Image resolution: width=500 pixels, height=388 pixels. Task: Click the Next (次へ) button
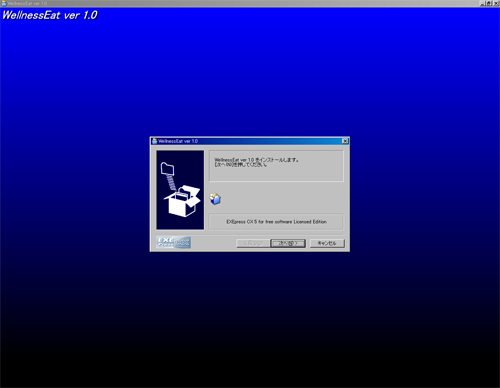click(288, 243)
